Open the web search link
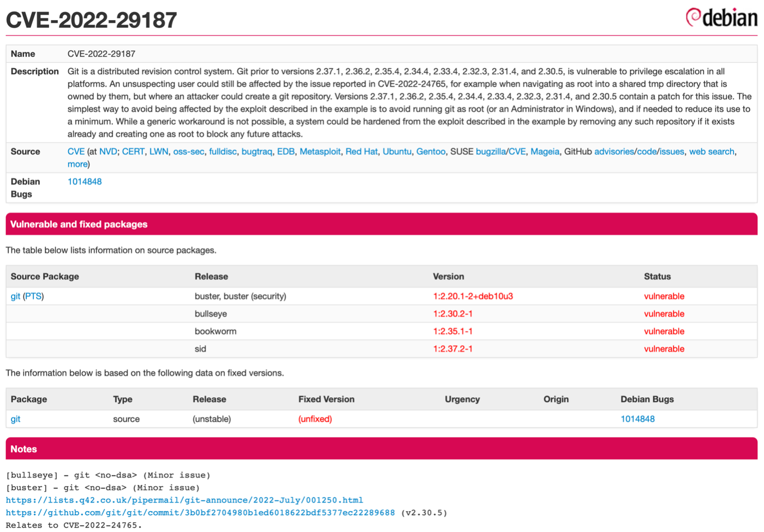Screen dimensions: 764x532 (x=712, y=152)
